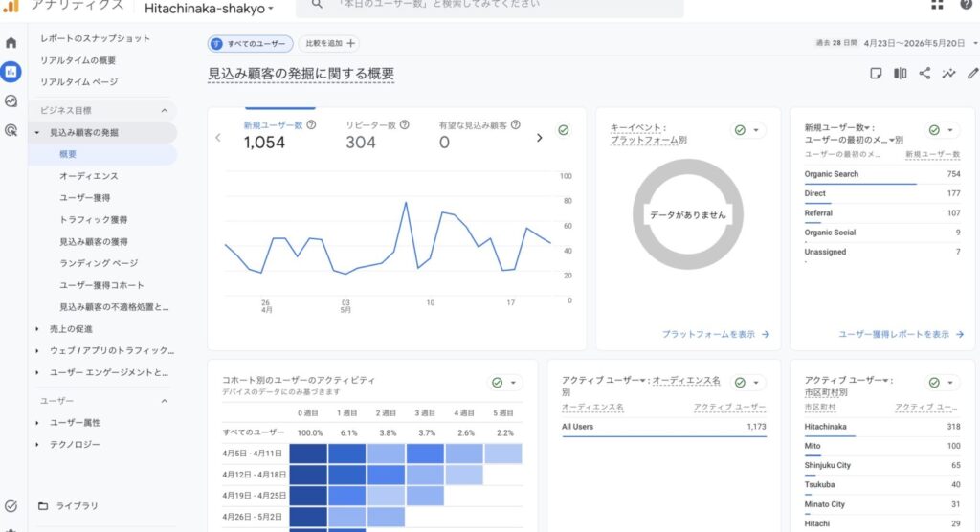The width and height of the screenshot is (980, 532).
Task: Open the オーディエンス名 card status dropdown
Action: [x=756, y=383]
